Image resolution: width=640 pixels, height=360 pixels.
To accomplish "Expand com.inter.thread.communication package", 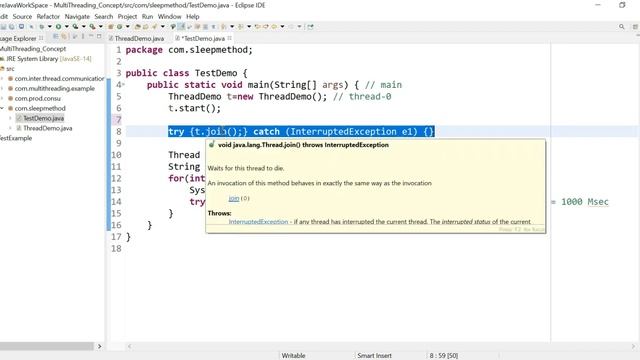I will click(x=2, y=78).
